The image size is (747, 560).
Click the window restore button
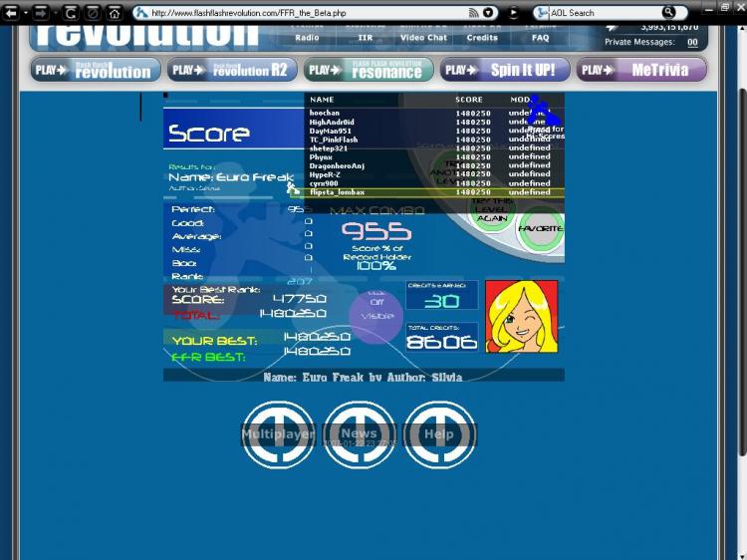[x=725, y=7]
